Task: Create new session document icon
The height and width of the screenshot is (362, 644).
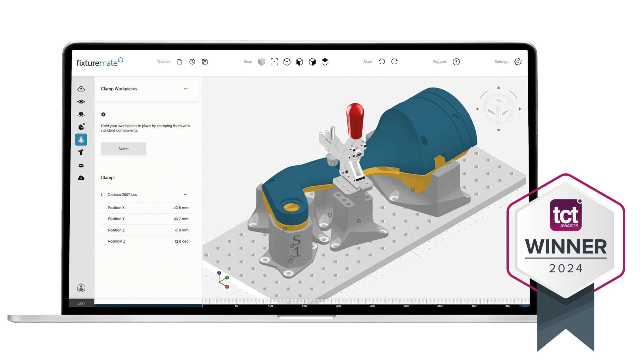Action: 179,62
